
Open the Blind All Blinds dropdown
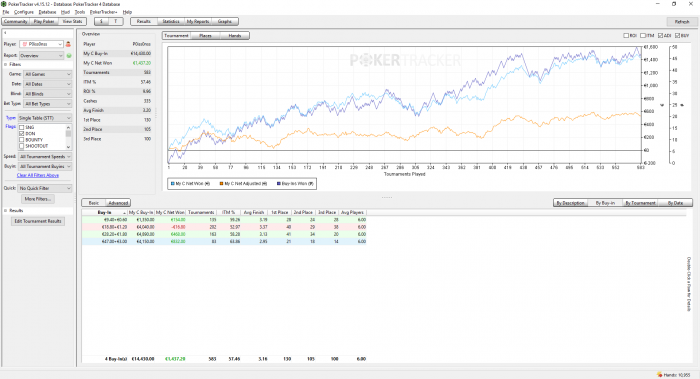click(47, 94)
